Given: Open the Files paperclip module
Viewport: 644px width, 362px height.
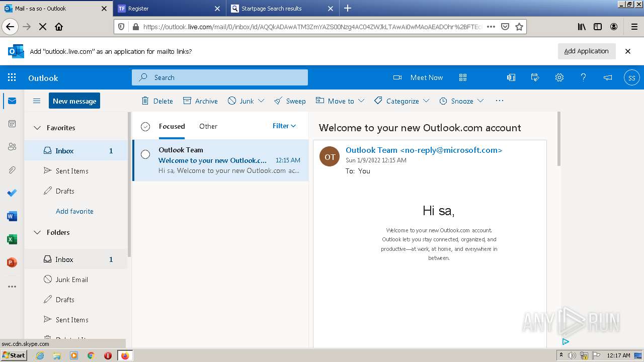Looking at the screenshot, I should [12, 170].
